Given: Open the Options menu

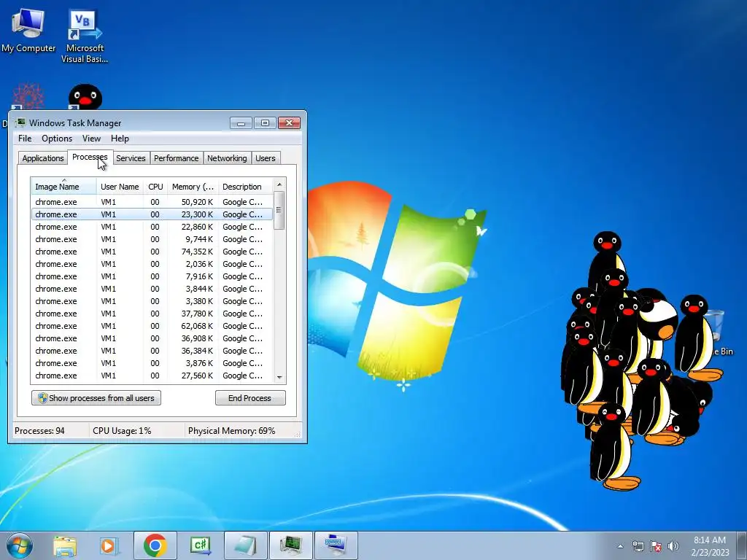Looking at the screenshot, I should point(57,139).
